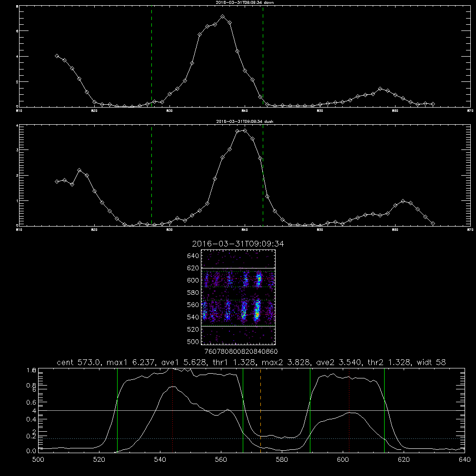Click spectrogram y-axis label 600

point(193,280)
